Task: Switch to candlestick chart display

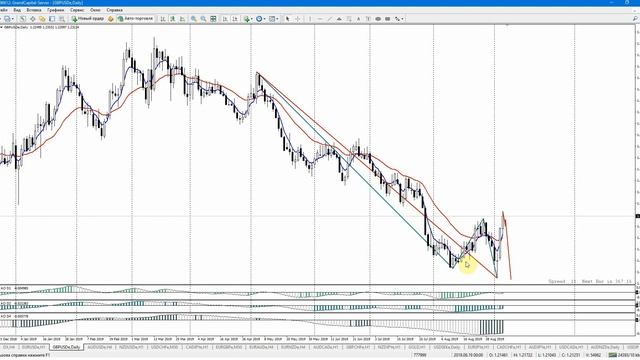Action: click(173, 19)
